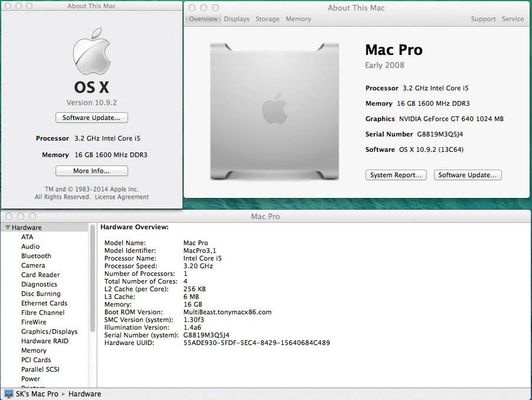Click Version 10.9.2 under OS X
Viewport: 532px width, 400px height.
(x=92, y=103)
